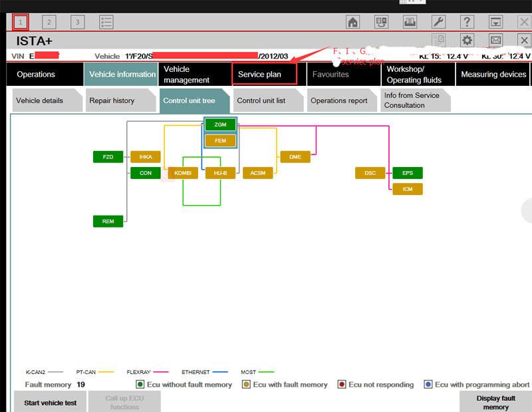Close ISTA+ with the X button
The width and height of the screenshot is (532, 412).
(x=524, y=41)
